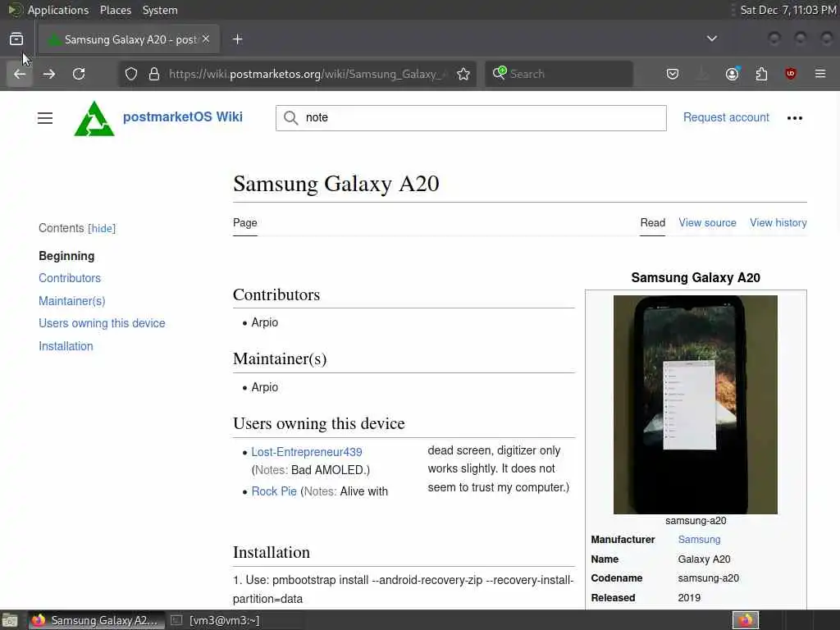Image resolution: width=840 pixels, height=630 pixels.
Task: Click the Firefox icon in the bottom panel tray
Action: 746,620
